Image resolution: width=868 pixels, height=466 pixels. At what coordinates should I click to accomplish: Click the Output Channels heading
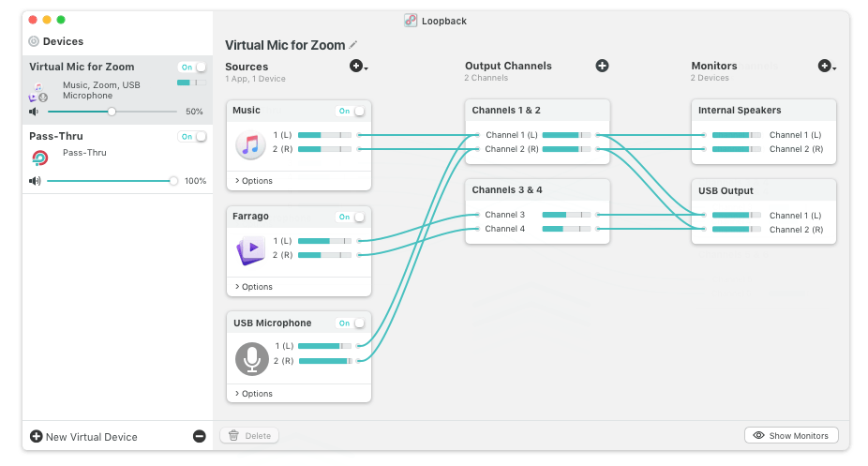(508, 66)
